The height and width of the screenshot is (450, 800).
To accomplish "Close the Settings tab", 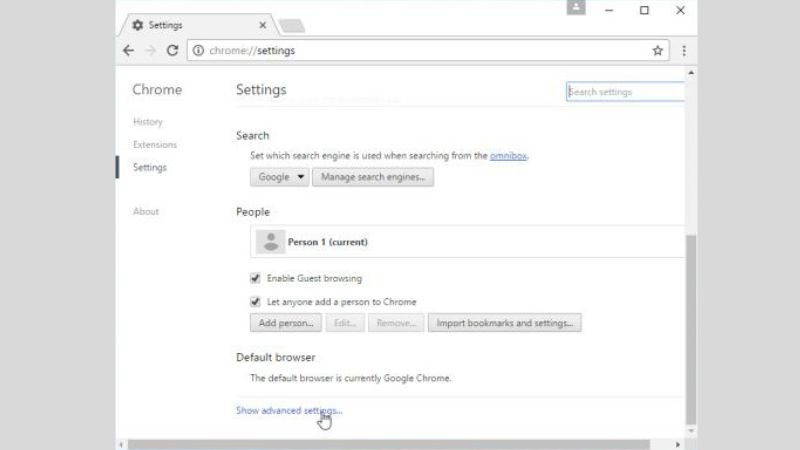I will pyautogui.click(x=263, y=25).
